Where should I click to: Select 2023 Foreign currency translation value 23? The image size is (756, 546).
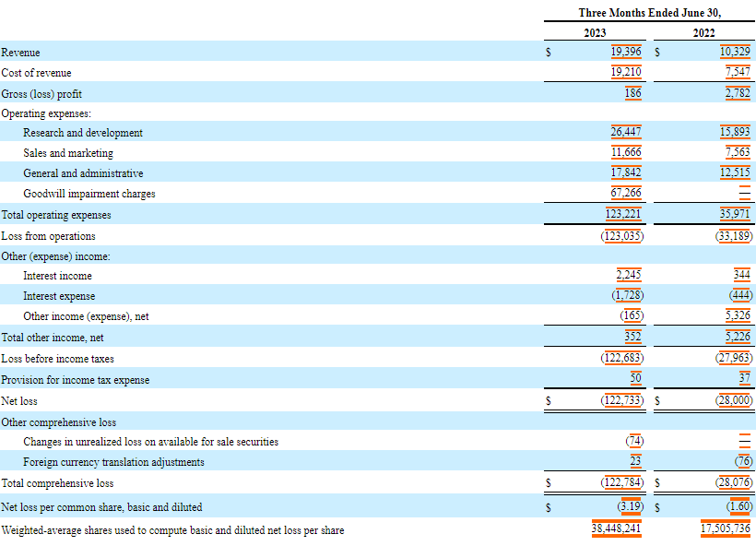635,461
